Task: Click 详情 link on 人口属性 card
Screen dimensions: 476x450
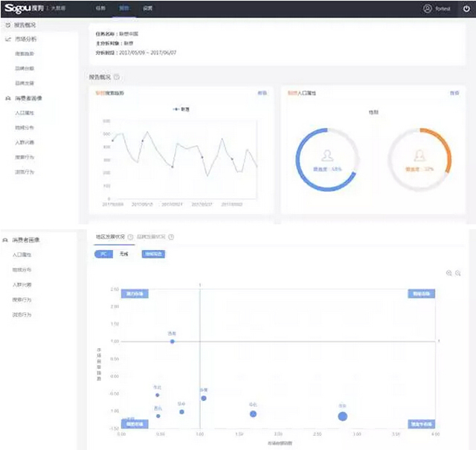Action: coord(454,94)
